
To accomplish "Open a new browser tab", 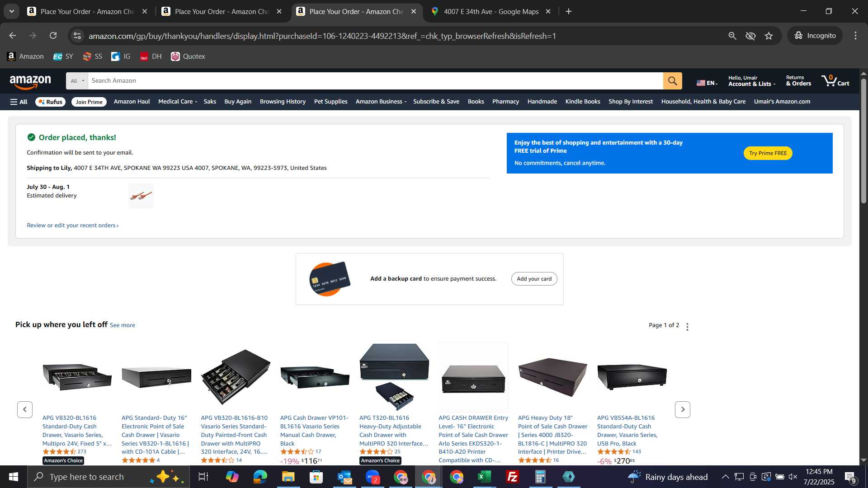I will point(569,11).
